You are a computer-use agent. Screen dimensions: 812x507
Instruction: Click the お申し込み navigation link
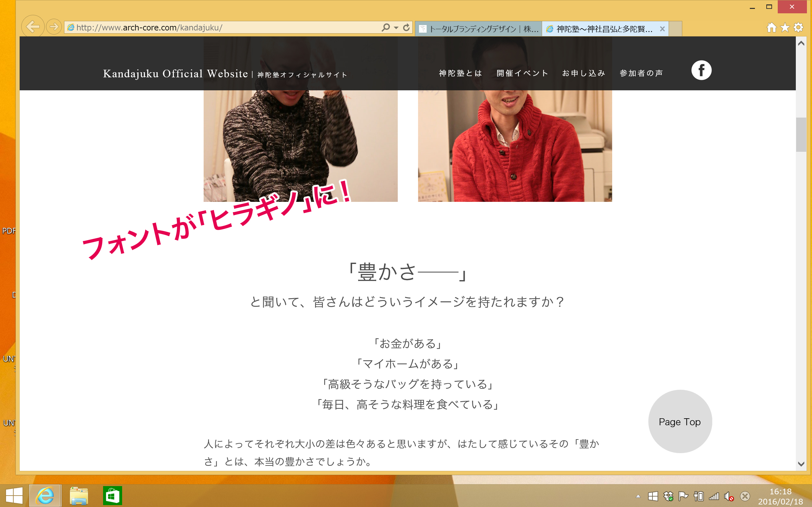[584, 73]
